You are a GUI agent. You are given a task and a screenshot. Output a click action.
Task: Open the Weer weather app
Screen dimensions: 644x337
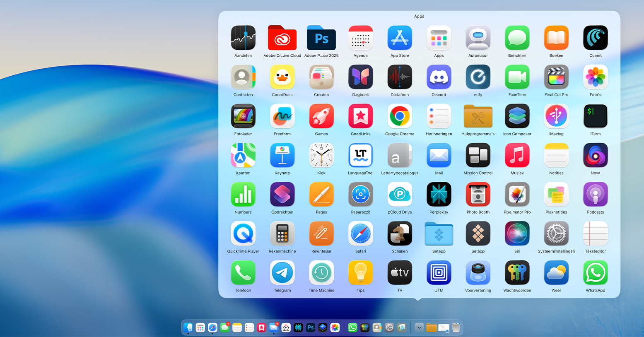(x=556, y=272)
